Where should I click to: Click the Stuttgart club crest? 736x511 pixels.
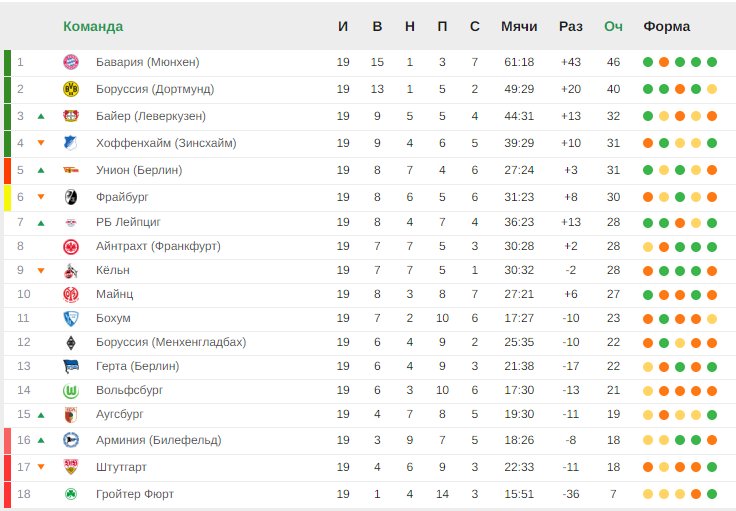71,467
